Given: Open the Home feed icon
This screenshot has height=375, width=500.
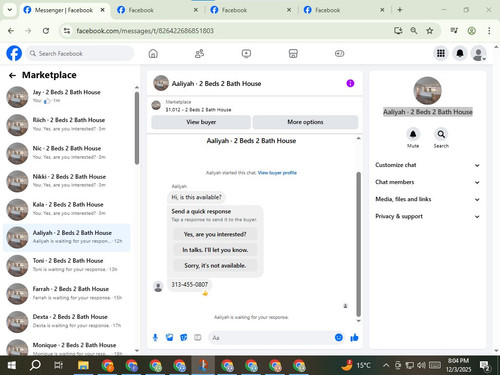Looking at the screenshot, I should 153,53.
